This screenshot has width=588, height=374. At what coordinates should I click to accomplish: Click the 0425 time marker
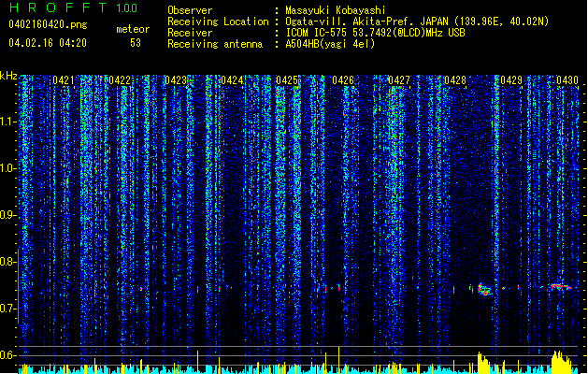[287, 80]
